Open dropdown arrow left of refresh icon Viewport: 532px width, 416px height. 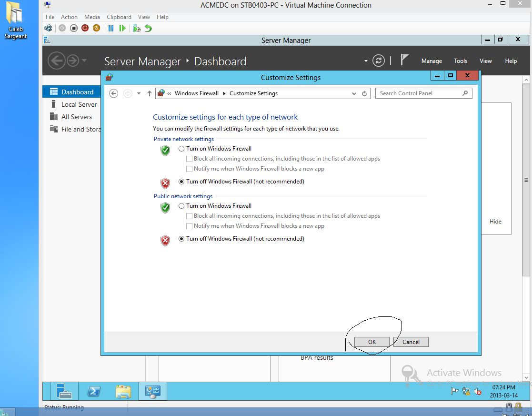(x=366, y=61)
